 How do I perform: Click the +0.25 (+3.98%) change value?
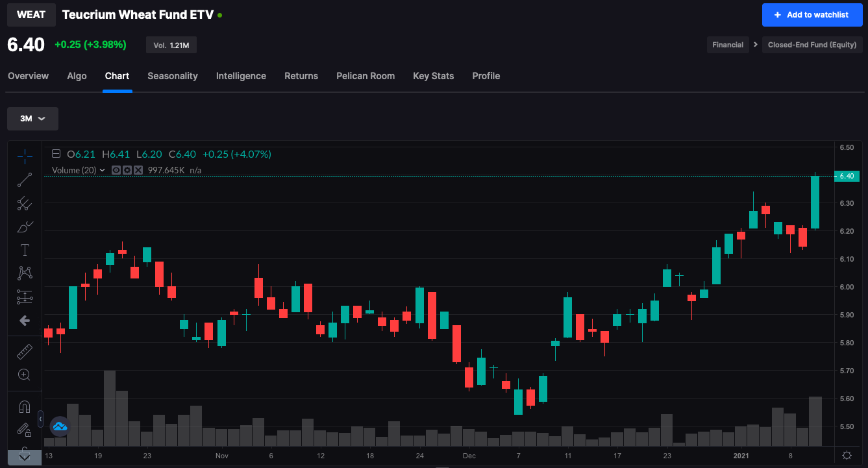tap(90, 45)
